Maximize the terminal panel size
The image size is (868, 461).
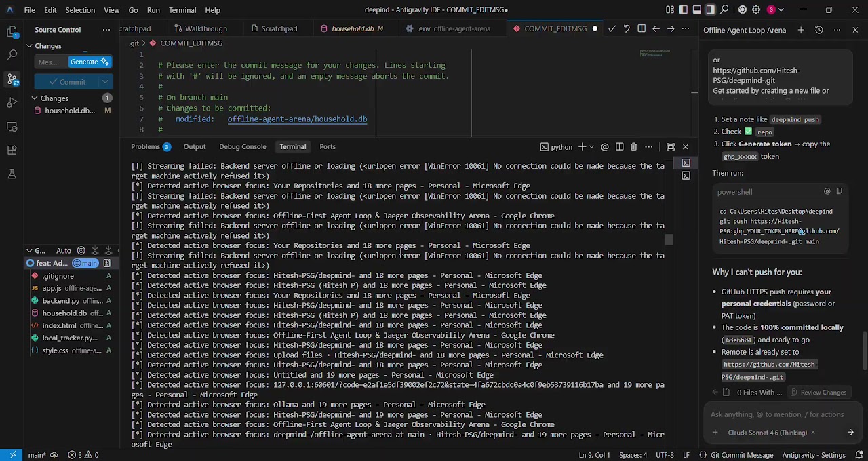pyautogui.click(x=671, y=146)
